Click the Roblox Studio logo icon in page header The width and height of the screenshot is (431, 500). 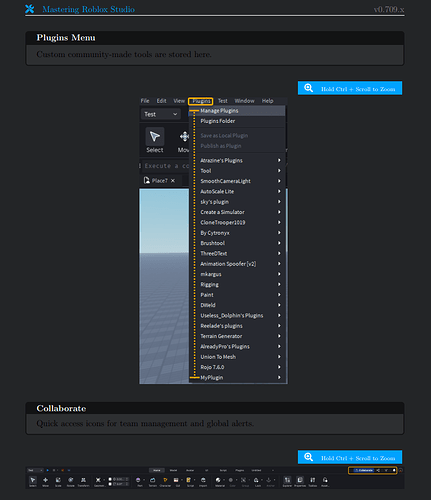click(x=30, y=9)
